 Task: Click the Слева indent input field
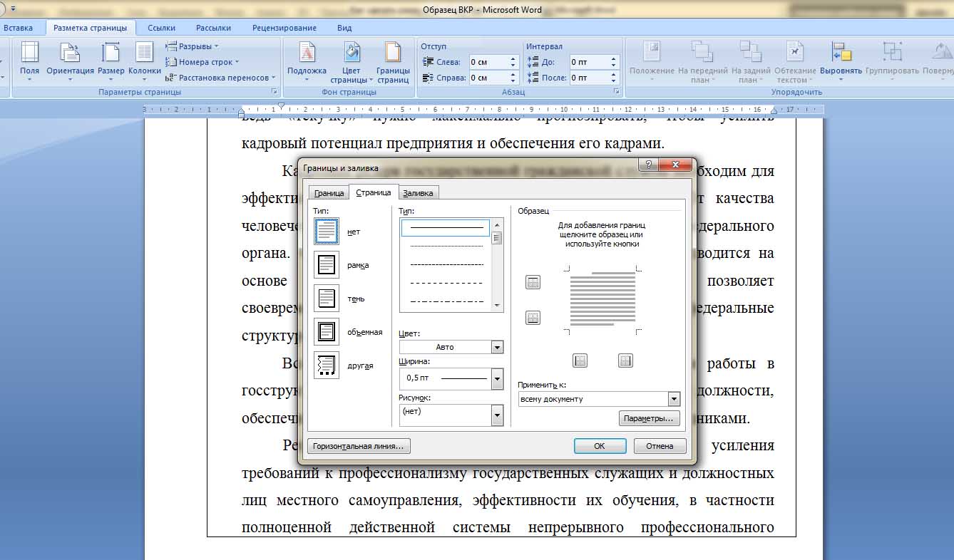(488, 62)
